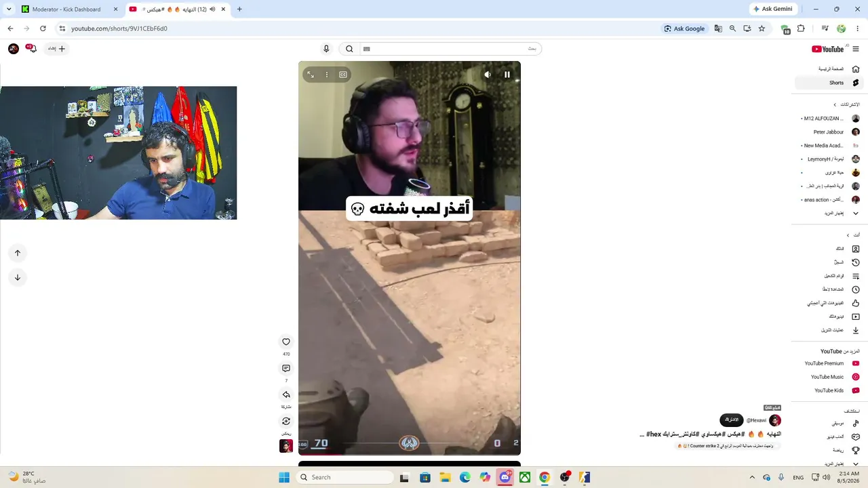
Task: Open the YouTube guide hamburger menu
Action: [x=856, y=49]
